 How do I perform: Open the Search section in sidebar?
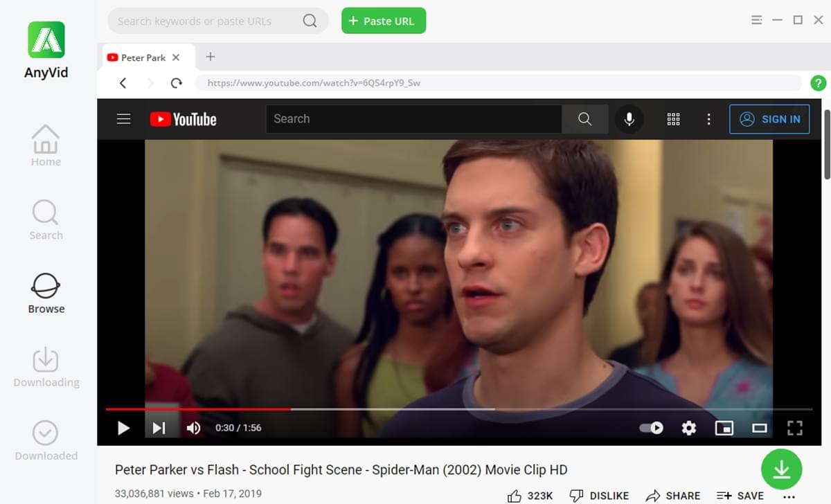click(46, 220)
